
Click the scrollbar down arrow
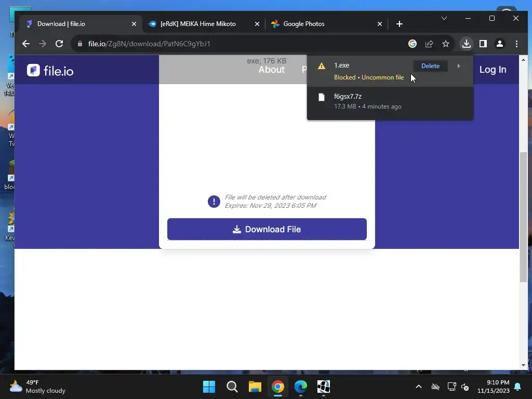[523, 365]
